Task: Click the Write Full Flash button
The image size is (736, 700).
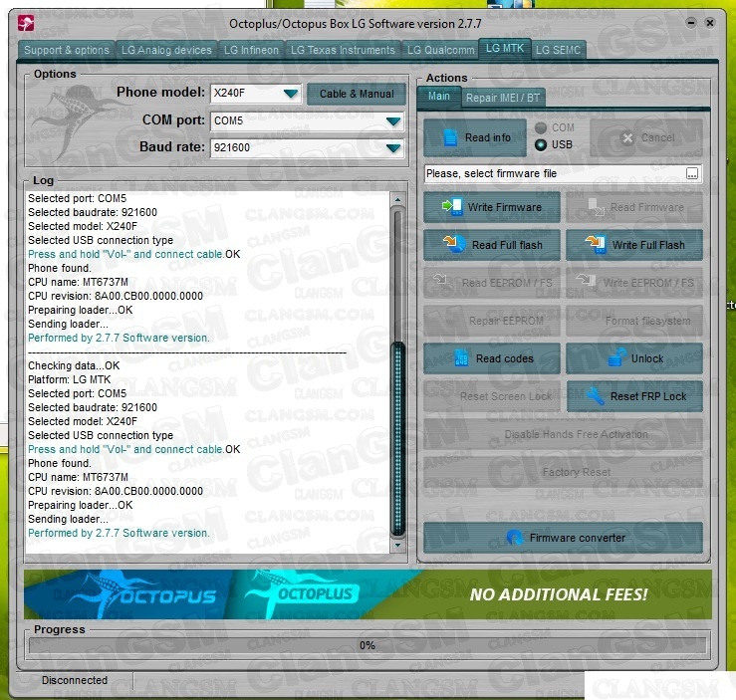Action: tap(634, 245)
